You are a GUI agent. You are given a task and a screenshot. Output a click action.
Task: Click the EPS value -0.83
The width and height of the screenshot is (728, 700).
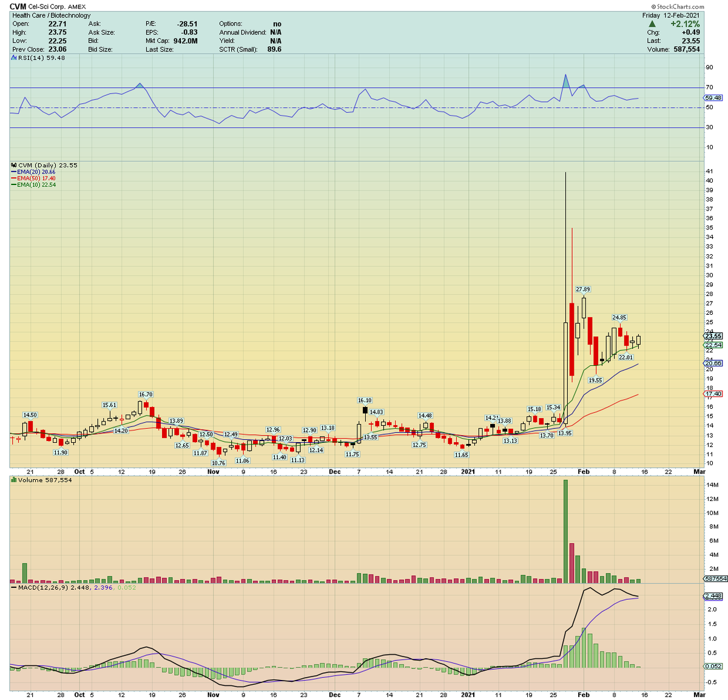189,33
